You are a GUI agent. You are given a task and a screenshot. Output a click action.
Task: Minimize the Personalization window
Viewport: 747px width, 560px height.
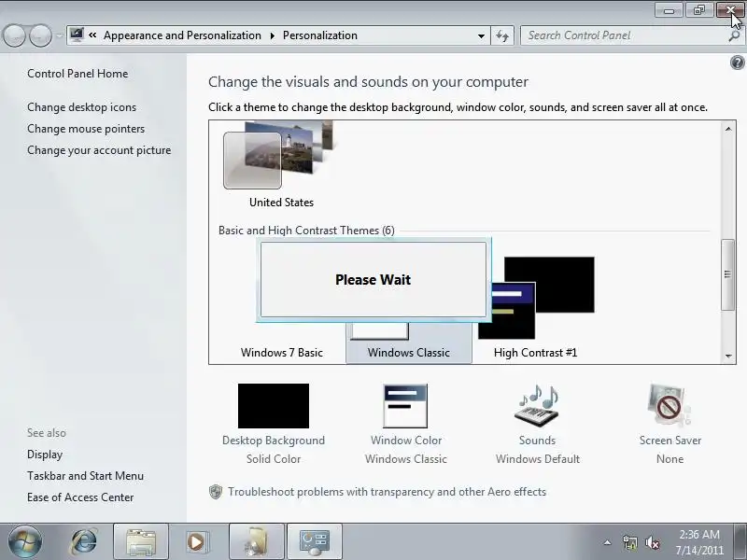coord(669,10)
